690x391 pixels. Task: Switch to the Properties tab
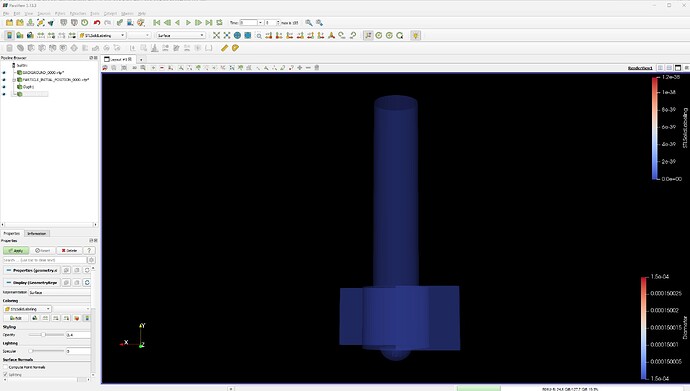click(11, 234)
